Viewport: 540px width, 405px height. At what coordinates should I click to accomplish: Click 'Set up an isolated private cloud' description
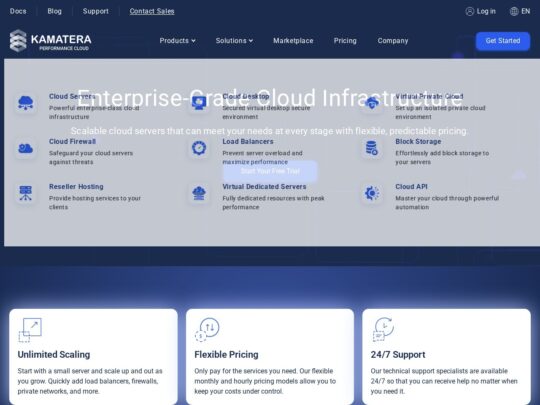click(440, 112)
